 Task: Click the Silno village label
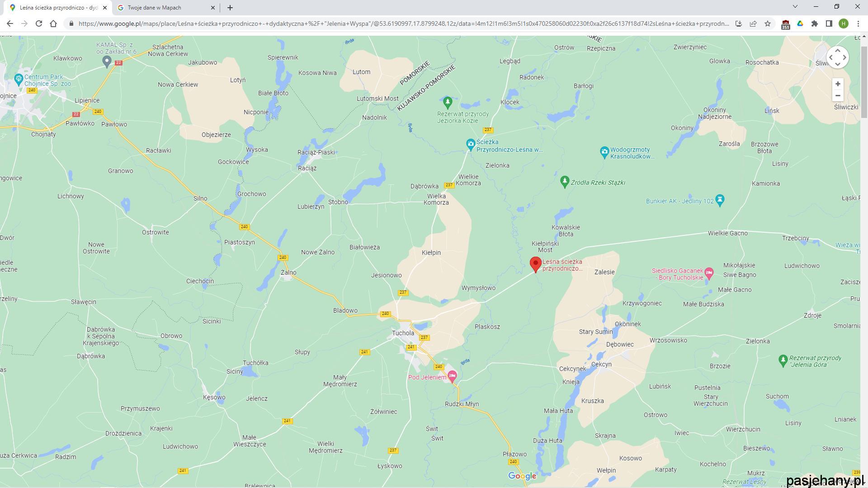[x=200, y=198]
